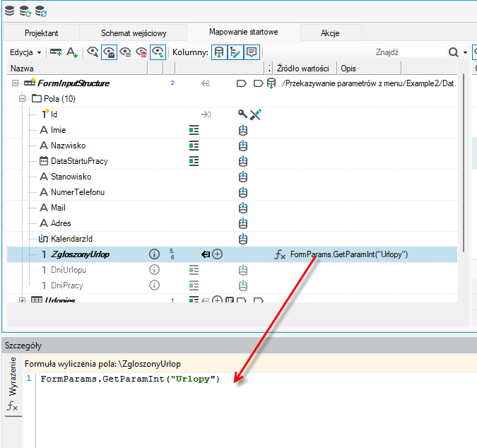
Task: Click the green form icon in DataStartuPracy row
Action: tap(194, 161)
